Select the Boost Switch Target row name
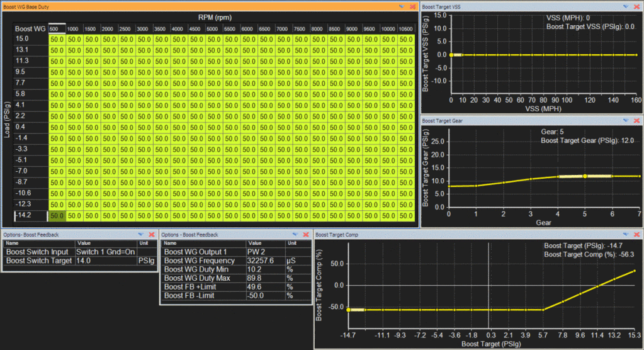 tap(40, 261)
